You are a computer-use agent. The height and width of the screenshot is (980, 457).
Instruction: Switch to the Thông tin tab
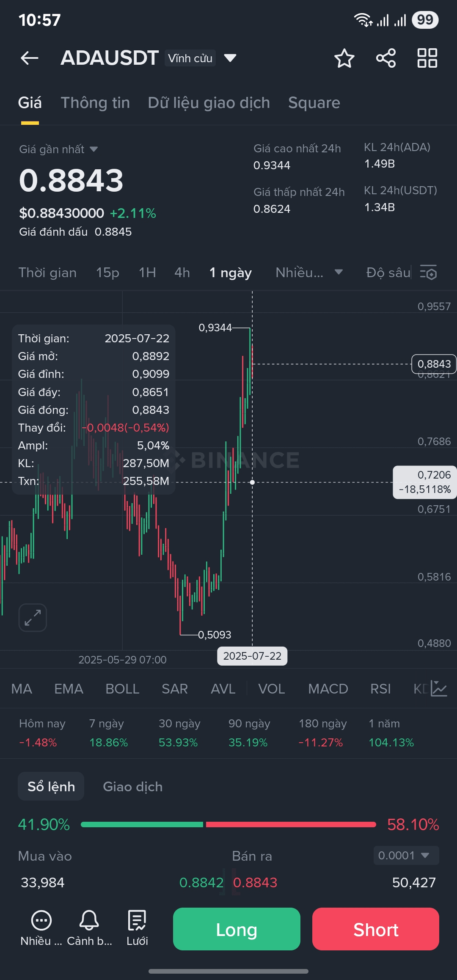pos(95,103)
